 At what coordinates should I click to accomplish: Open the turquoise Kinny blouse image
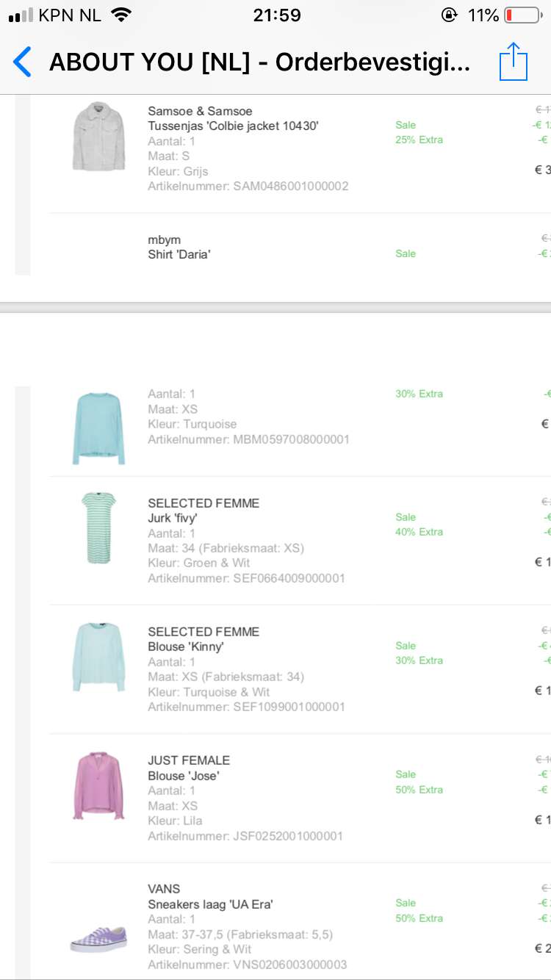click(x=98, y=657)
